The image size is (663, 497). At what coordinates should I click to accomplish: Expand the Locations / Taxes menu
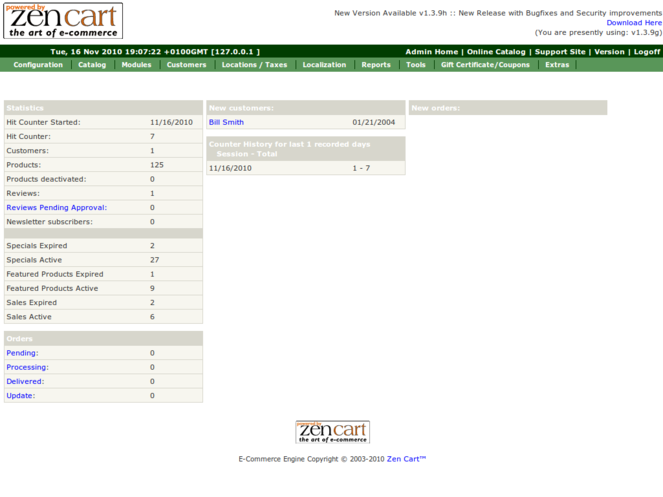(x=254, y=65)
